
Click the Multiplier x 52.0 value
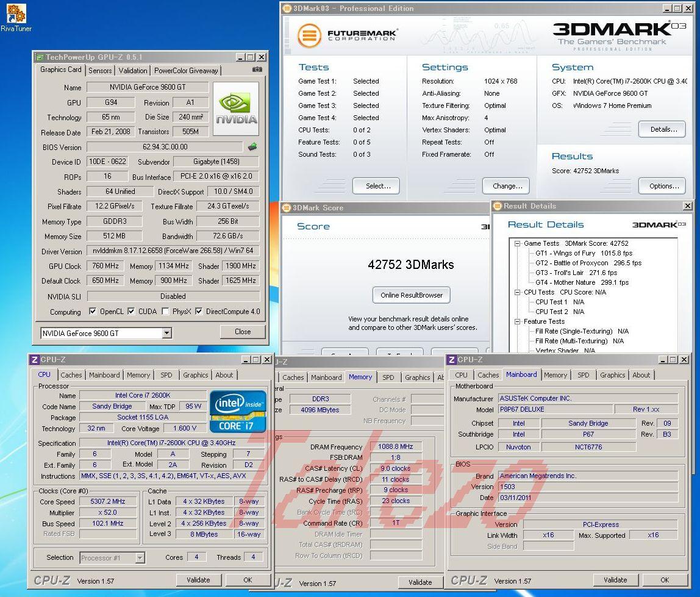107,513
